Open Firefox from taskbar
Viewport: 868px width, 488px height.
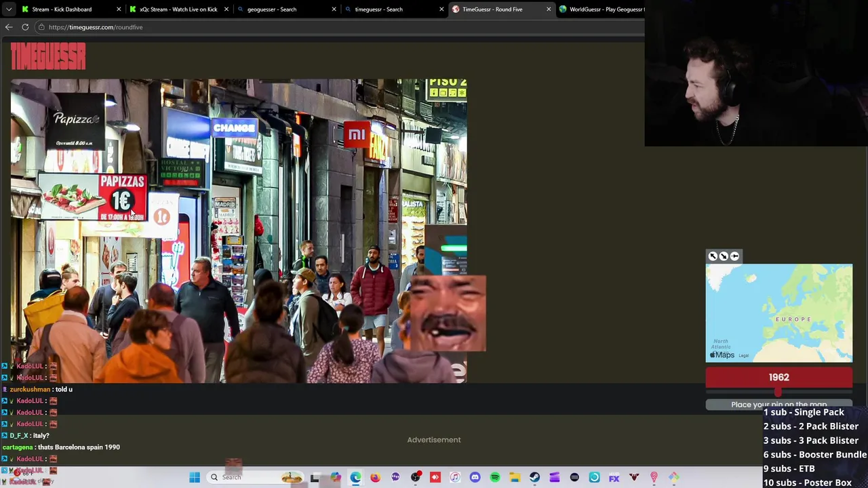pos(375,477)
